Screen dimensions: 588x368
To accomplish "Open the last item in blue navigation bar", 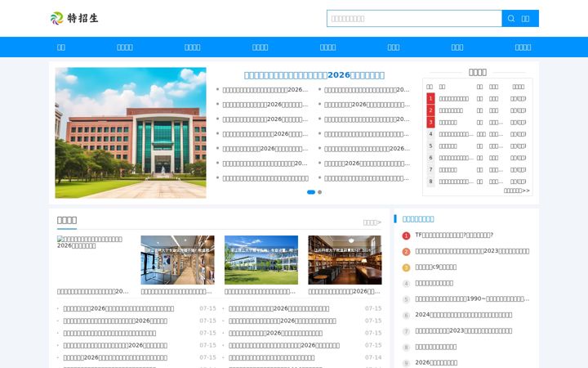I will tap(523, 47).
